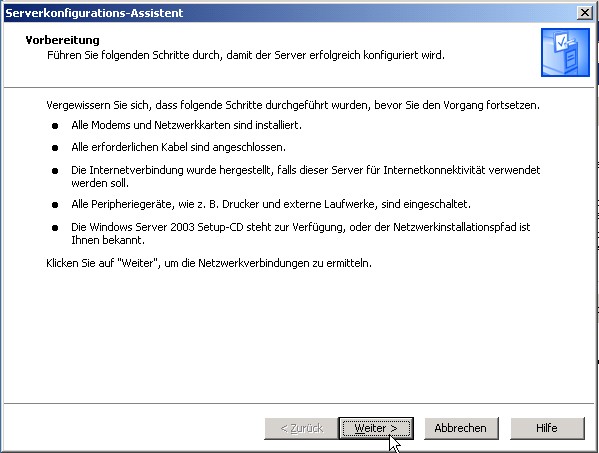Click the text 'Alle erforderlichen Kabel sind angeschlossen'
599x453 pixels.
(x=178, y=147)
